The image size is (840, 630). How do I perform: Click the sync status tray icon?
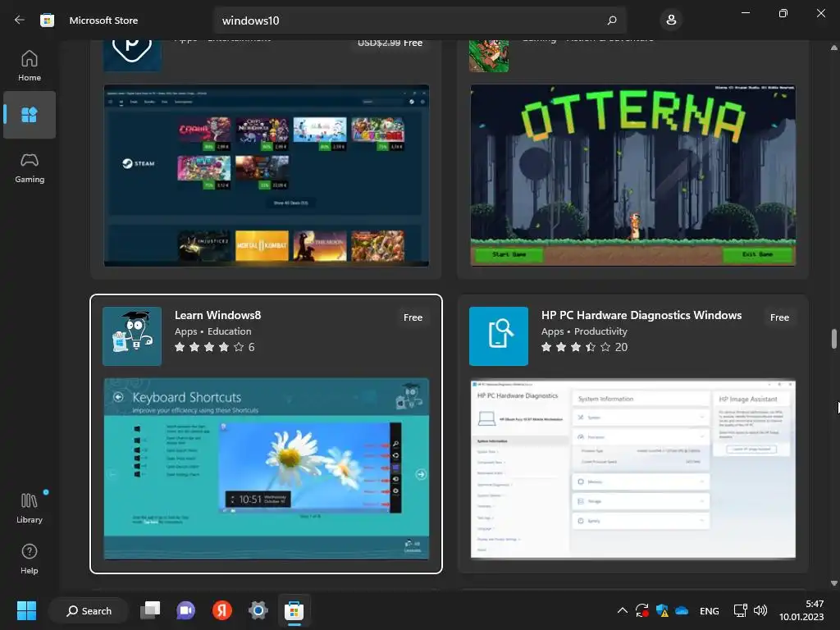click(641, 610)
